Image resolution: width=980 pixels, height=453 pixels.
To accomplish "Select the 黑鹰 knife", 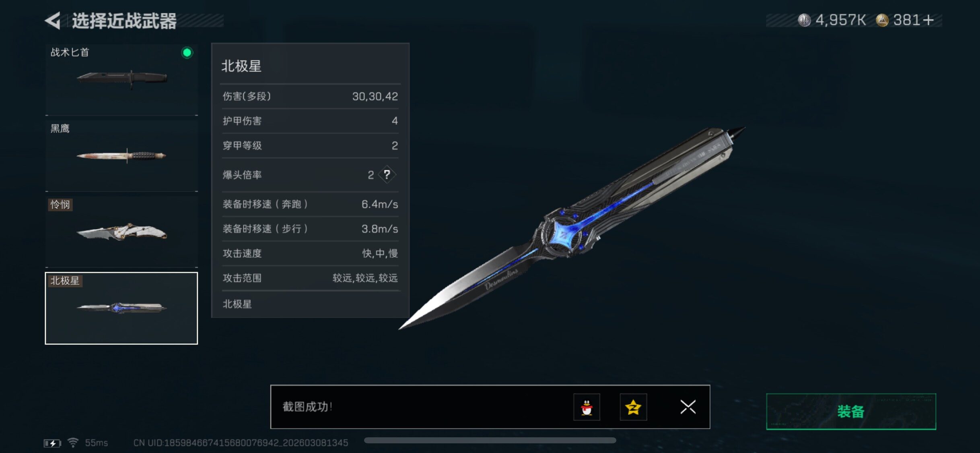I will [x=121, y=156].
